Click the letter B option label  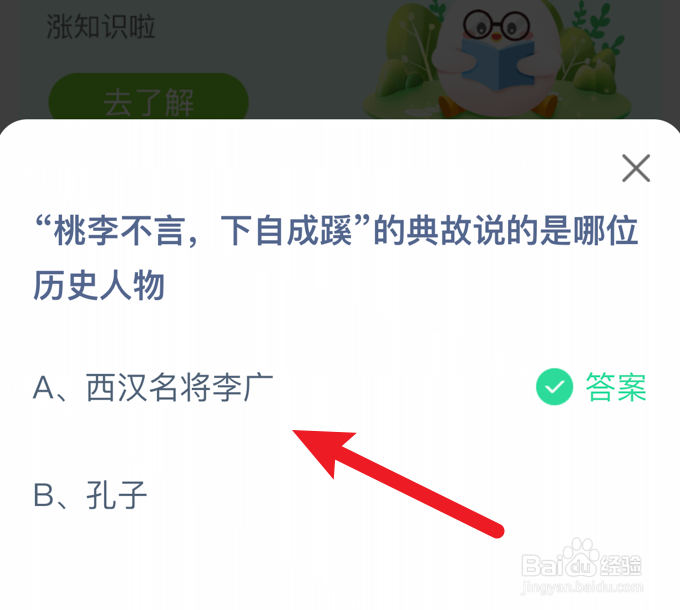(43, 495)
